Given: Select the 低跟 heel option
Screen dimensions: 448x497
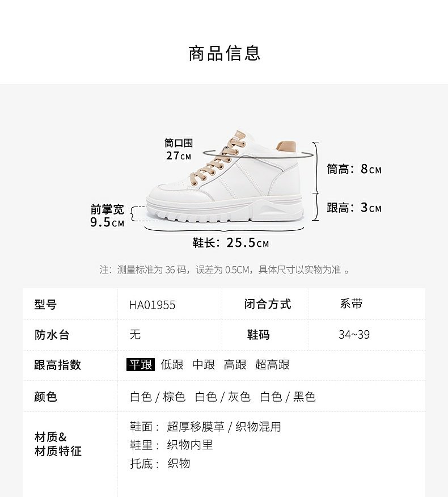Looking at the screenshot, I should pyautogui.click(x=172, y=364).
